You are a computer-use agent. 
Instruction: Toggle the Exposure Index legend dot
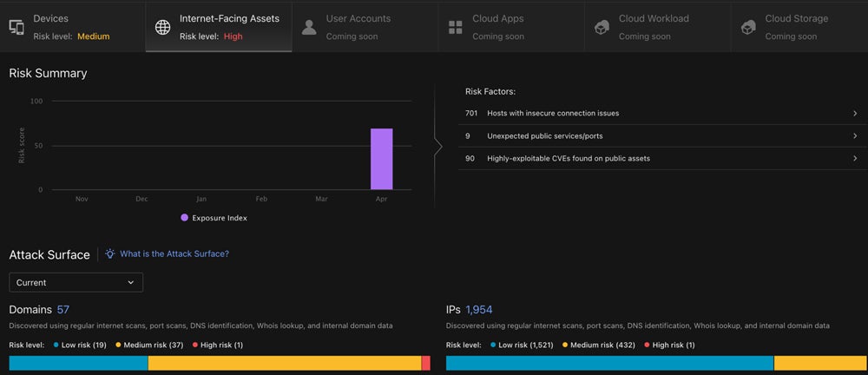(x=184, y=218)
